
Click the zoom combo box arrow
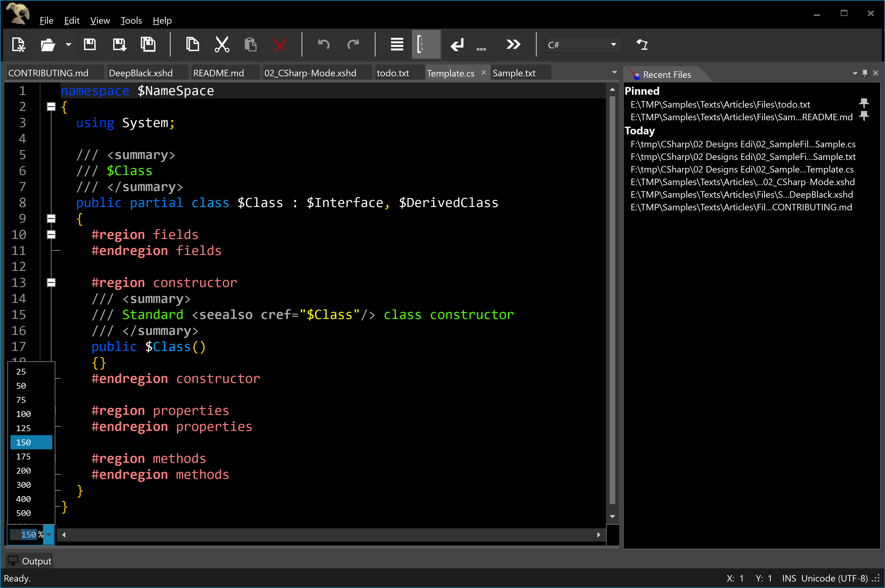[49, 535]
